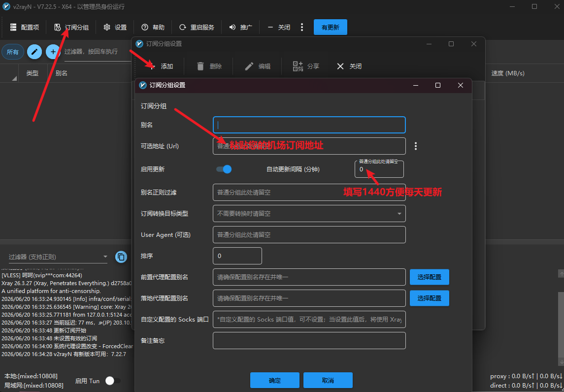This screenshot has width=564, height=392.
Task: Click the 别名 input field
Action: tap(309, 125)
